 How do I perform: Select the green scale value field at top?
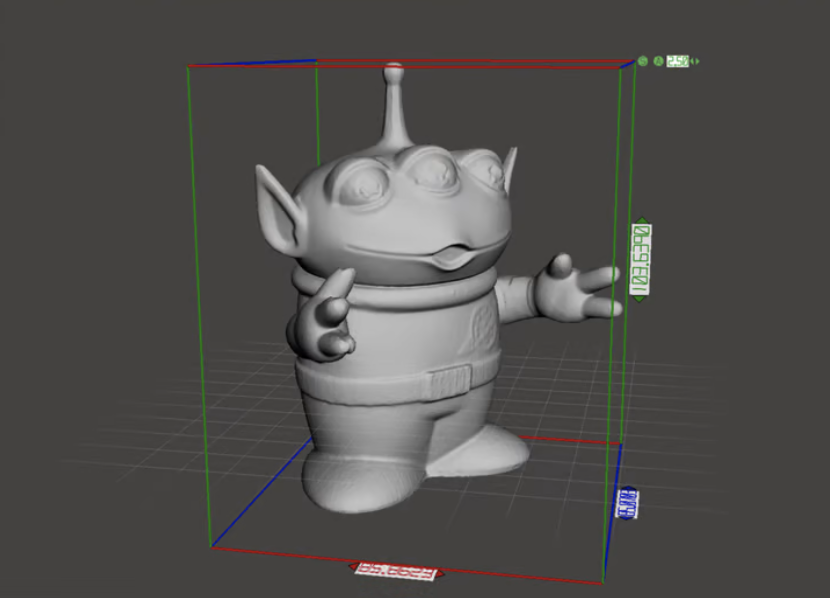[678, 61]
